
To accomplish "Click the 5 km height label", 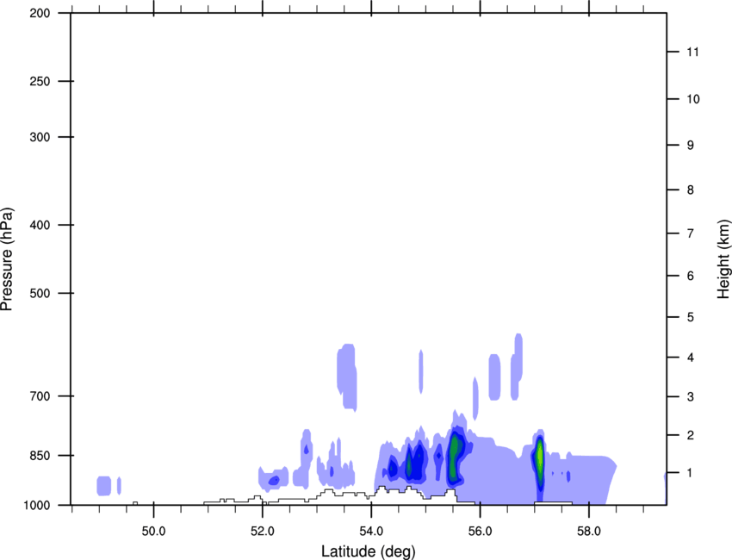I will (691, 317).
